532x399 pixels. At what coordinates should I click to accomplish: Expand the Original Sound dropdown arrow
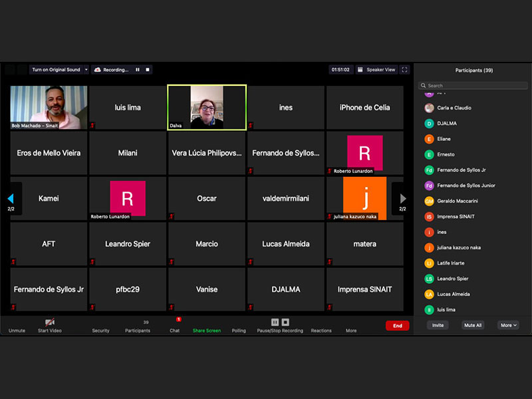tap(86, 70)
